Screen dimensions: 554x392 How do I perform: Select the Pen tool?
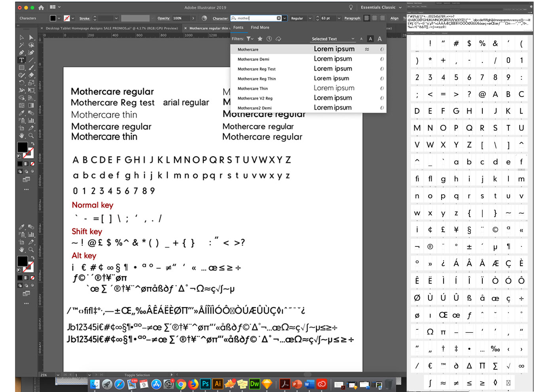[22, 53]
